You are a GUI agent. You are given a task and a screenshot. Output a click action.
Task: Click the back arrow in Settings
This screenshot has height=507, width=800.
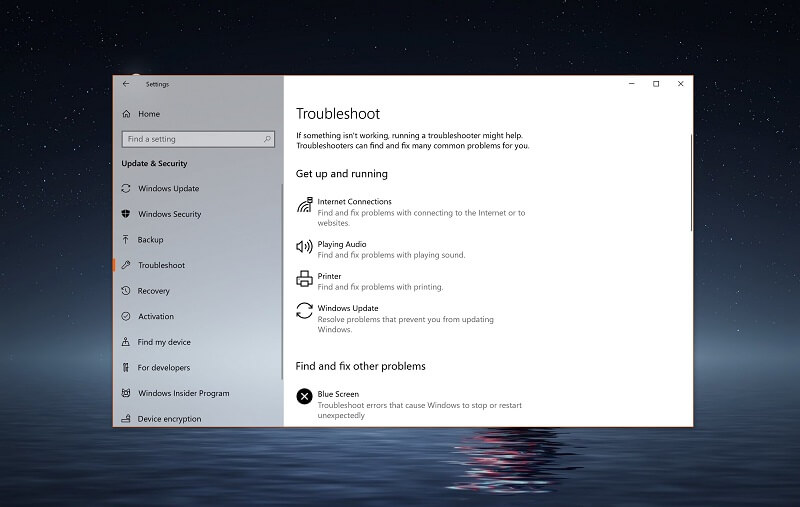pos(126,84)
